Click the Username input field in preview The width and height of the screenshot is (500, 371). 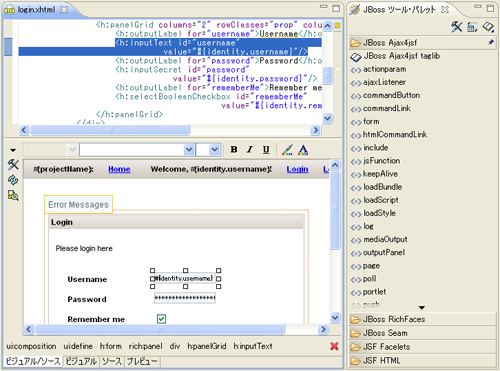(x=185, y=278)
